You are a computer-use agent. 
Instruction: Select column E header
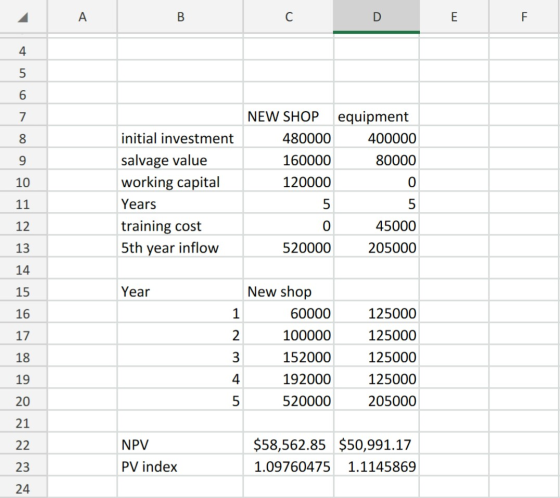pos(454,16)
